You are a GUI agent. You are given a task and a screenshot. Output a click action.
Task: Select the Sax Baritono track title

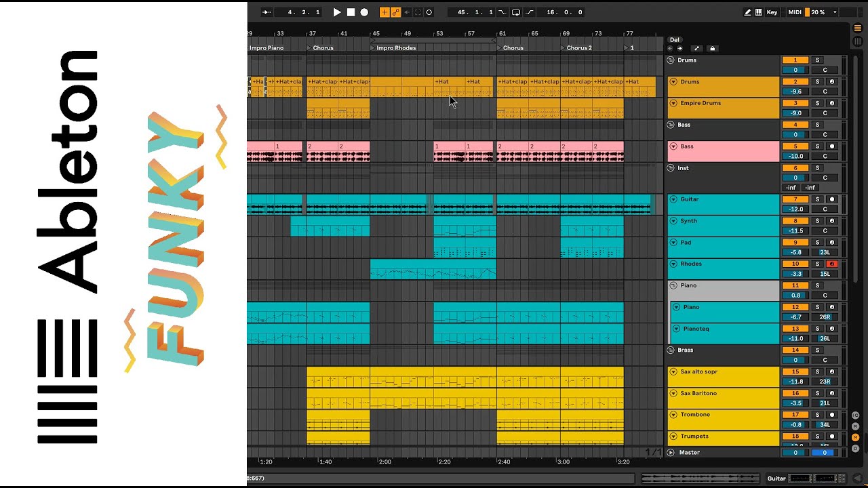point(698,393)
